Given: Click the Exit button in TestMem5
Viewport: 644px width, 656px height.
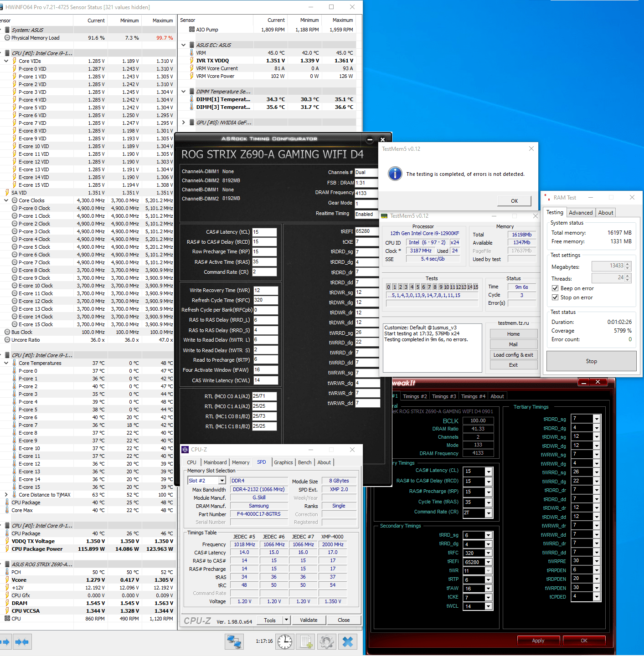Looking at the screenshot, I should coord(513,365).
